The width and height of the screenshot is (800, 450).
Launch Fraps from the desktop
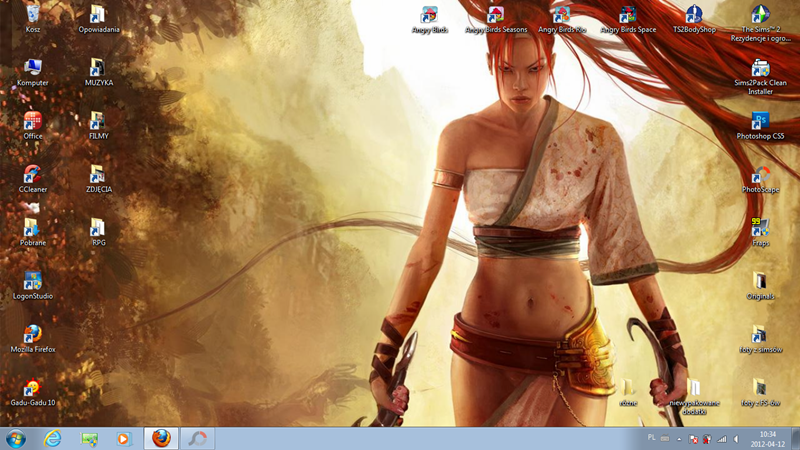click(760, 233)
